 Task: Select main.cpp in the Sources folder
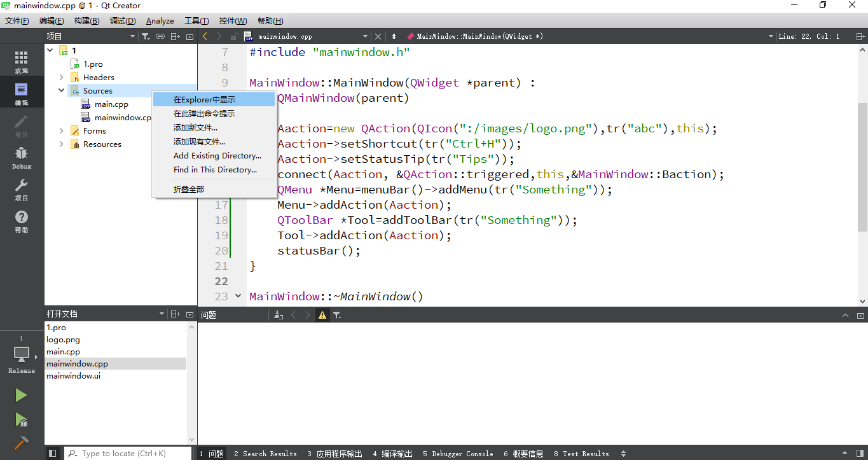pyautogui.click(x=111, y=104)
